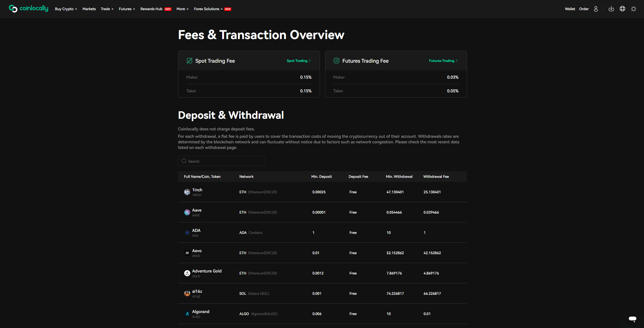The image size is (644, 328).
Task: Click the Min. Withdrawal column header
Action: [399, 177]
